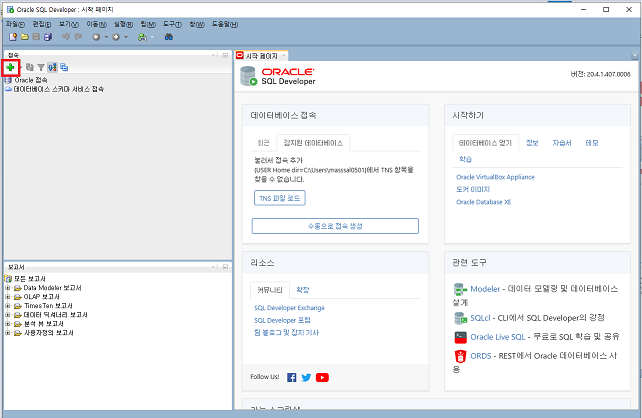Viewport: 642px width, 418px height.
Task: Open the Oracle VirtualBox Appliance link
Action: tap(495, 177)
